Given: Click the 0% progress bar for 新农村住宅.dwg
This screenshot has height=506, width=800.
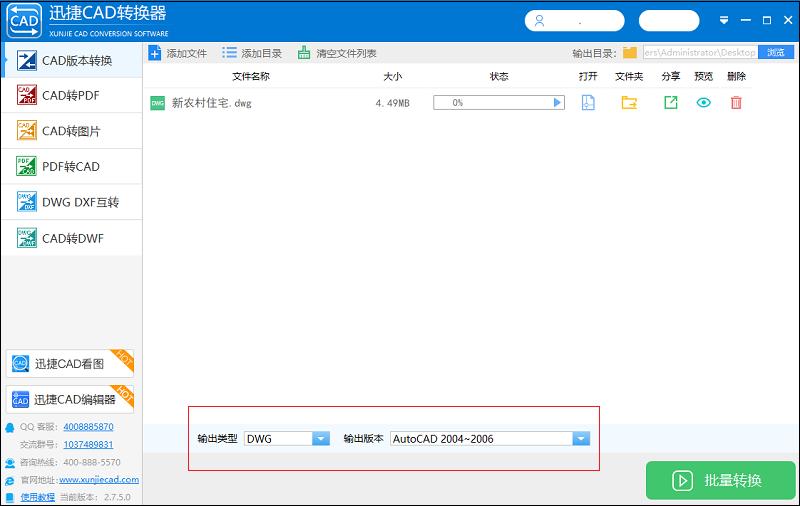Looking at the screenshot, I should 499,103.
